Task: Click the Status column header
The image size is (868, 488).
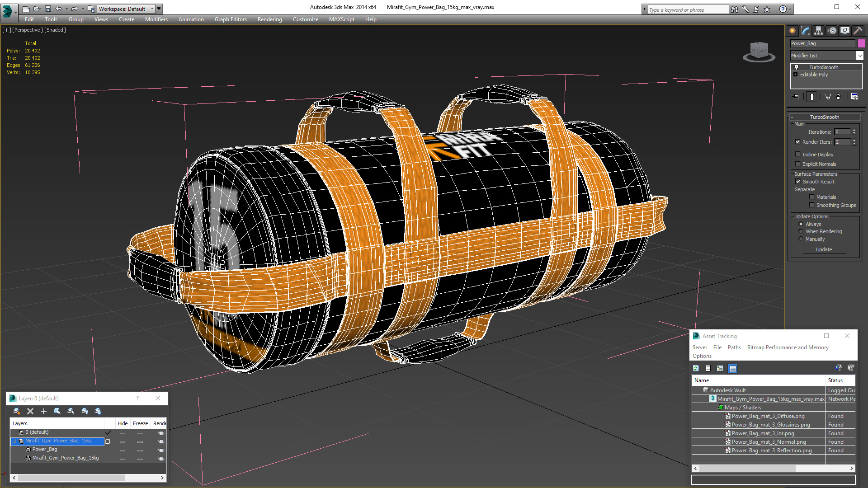Action: (840, 380)
